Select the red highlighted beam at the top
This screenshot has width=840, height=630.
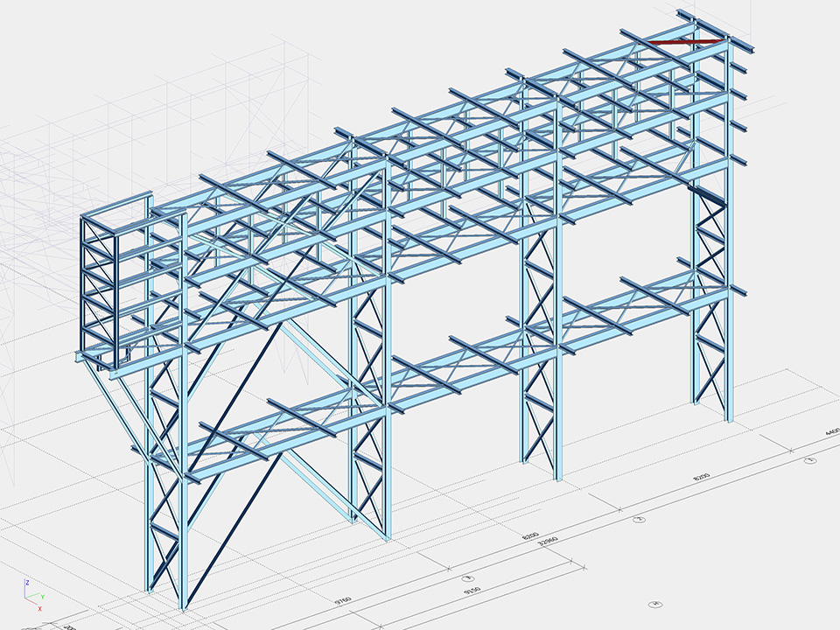point(686,41)
